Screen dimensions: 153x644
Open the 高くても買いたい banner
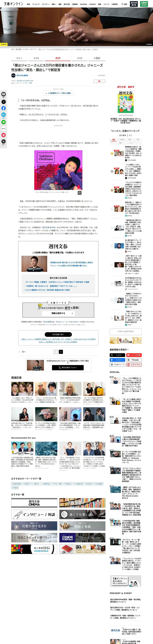click(82, 514)
